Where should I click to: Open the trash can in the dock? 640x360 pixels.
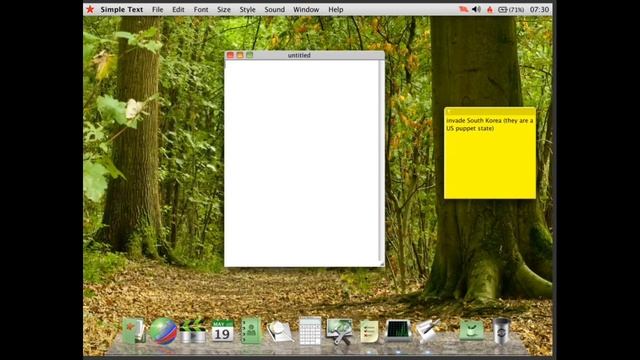[501, 331]
